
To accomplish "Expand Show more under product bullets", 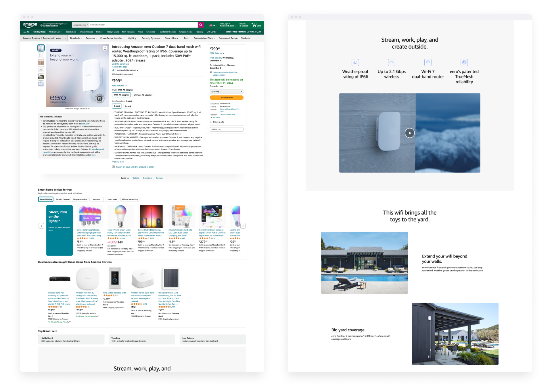I will [118, 162].
